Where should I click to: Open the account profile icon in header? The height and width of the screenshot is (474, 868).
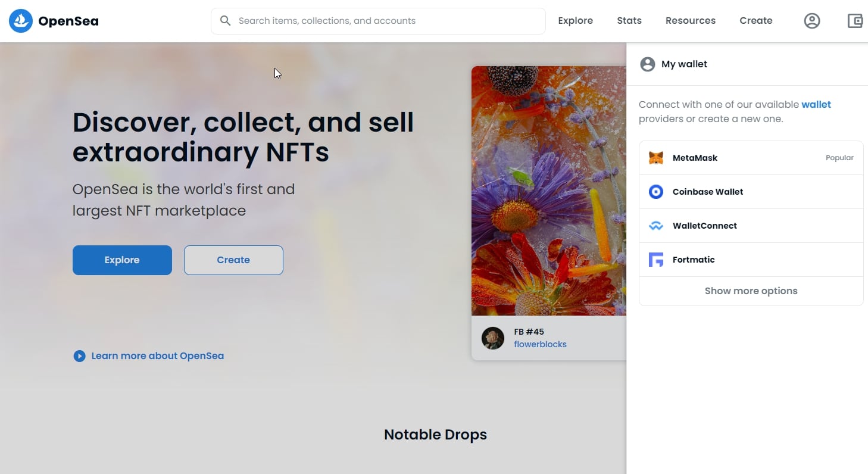pyautogui.click(x=812, y=21)
